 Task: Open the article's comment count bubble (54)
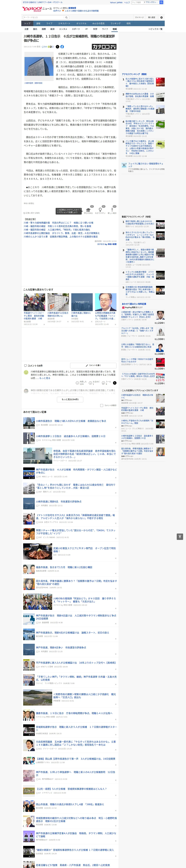pos(44,47)
